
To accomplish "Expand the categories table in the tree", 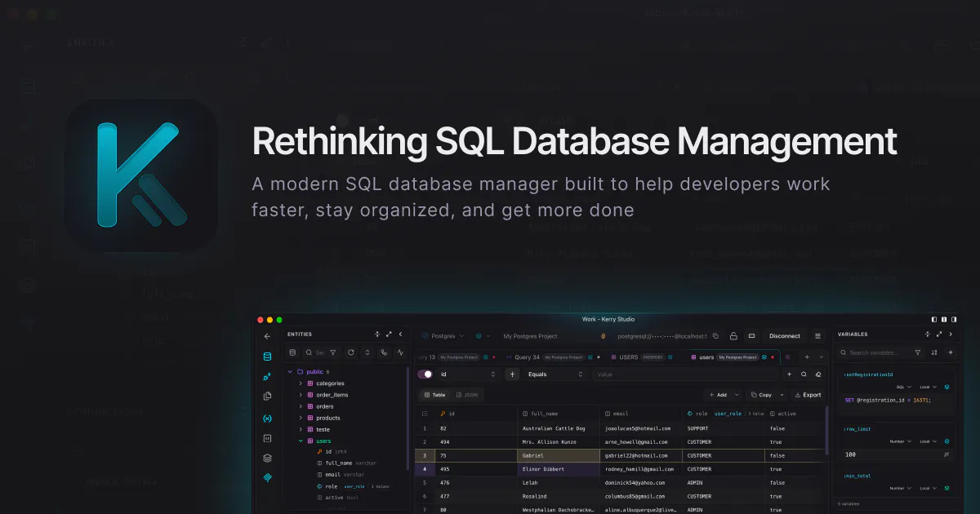I will [x=301, y=383].
